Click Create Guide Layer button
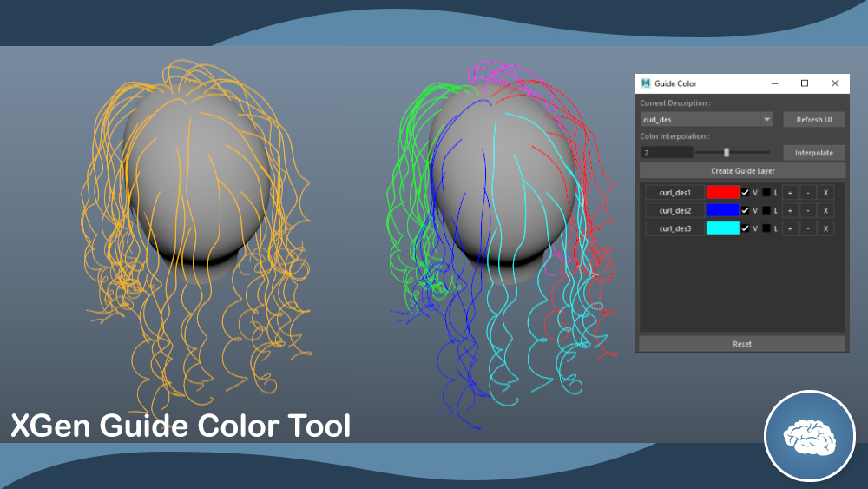This screenshot has height=489, width=868. pos(742,170)
